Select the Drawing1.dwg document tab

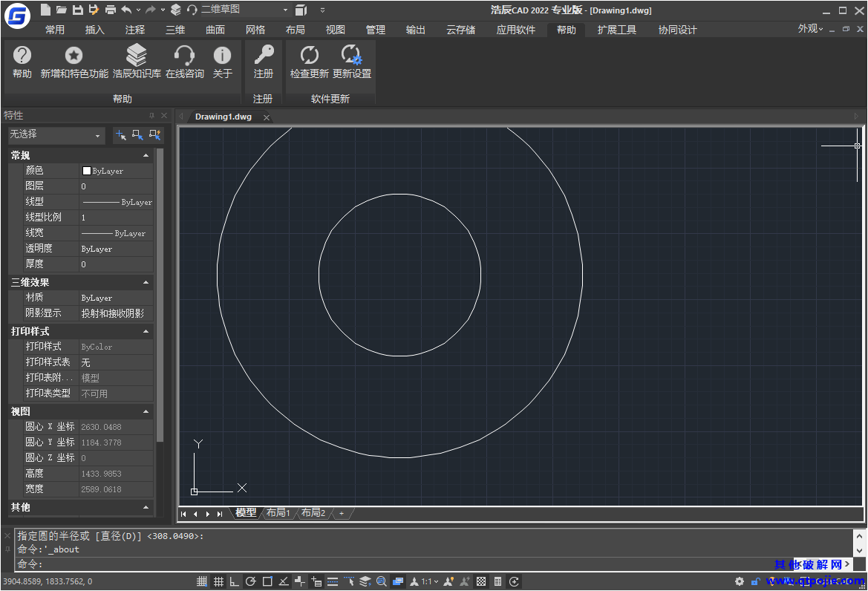(x=223, y=117)
